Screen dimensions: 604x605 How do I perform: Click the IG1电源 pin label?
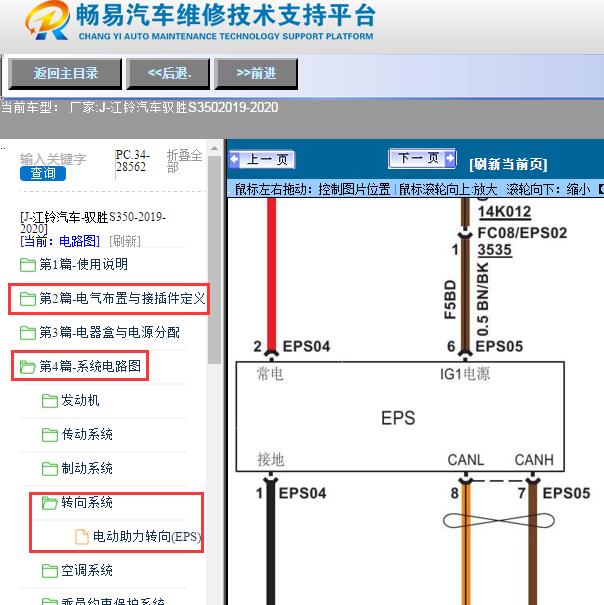465,374
